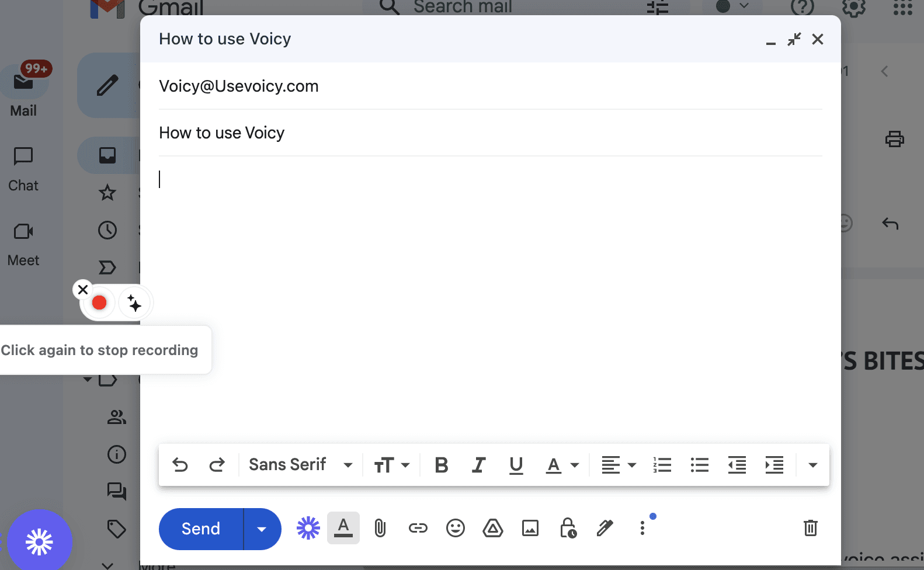The height and width of the screenshot is (570, 924).
Task: Open the send options dropdown arrow
Action: tap(262, 529)
